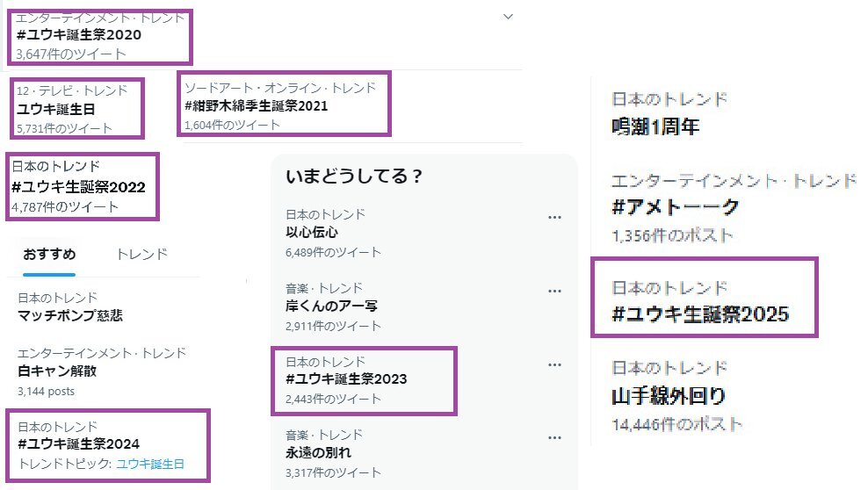This screenshot has height=490, width=868.
Task: Click the いまどうしてる？ panel heading
Action: coord(354,177)
